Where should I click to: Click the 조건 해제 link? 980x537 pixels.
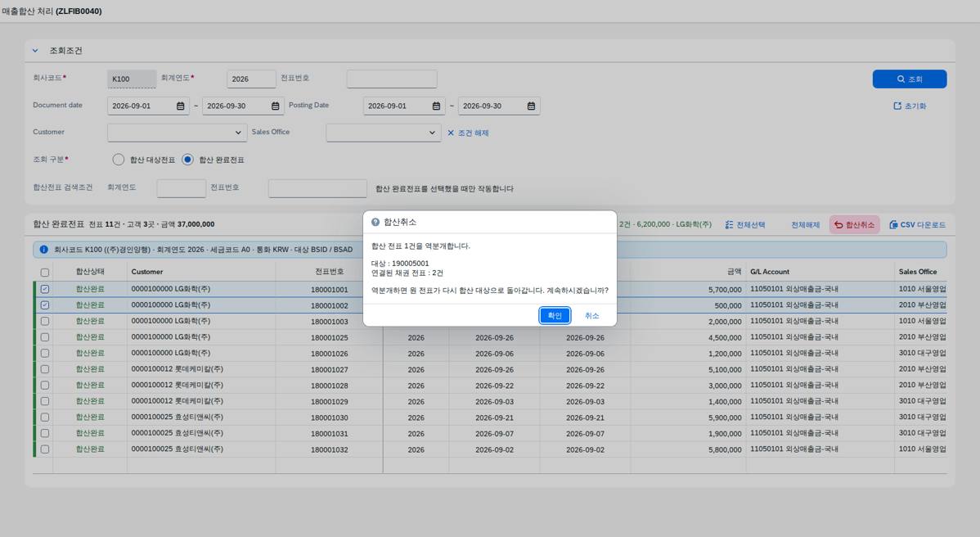pyautogui.click(x=468, y=133)
